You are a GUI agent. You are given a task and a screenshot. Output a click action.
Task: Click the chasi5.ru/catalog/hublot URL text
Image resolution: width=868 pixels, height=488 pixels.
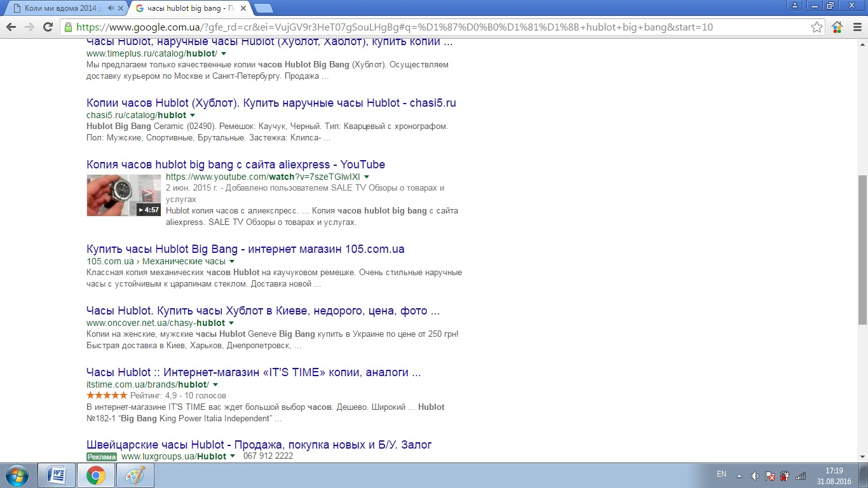click(137, 116)
